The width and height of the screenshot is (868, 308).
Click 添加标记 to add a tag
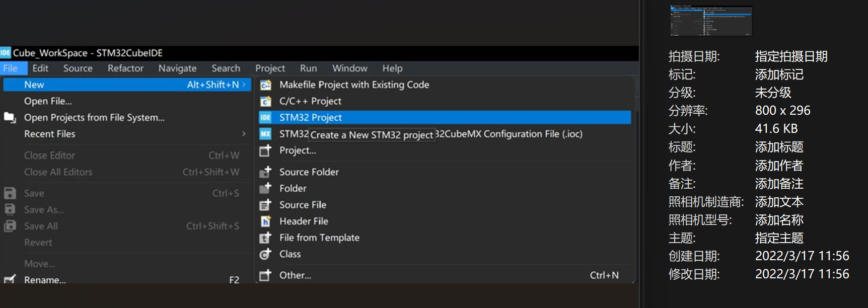click(x=779, y=74)
